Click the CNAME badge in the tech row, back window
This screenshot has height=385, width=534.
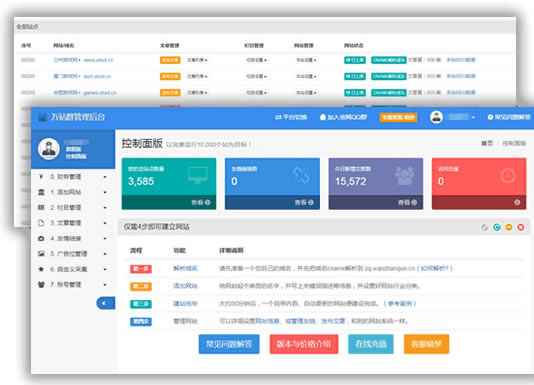pos(389,76)
